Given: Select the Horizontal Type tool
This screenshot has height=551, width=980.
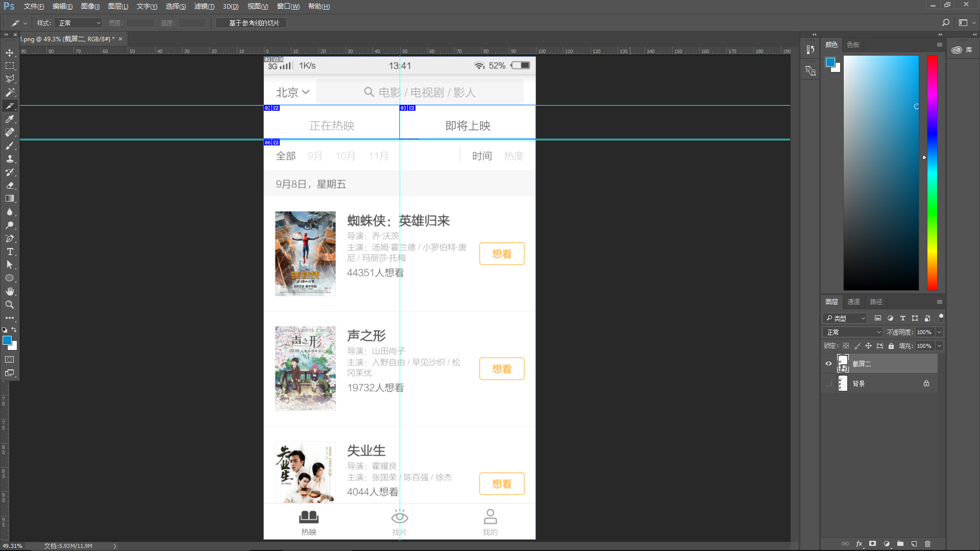Looking at the screenshot, I should (10, 252).
